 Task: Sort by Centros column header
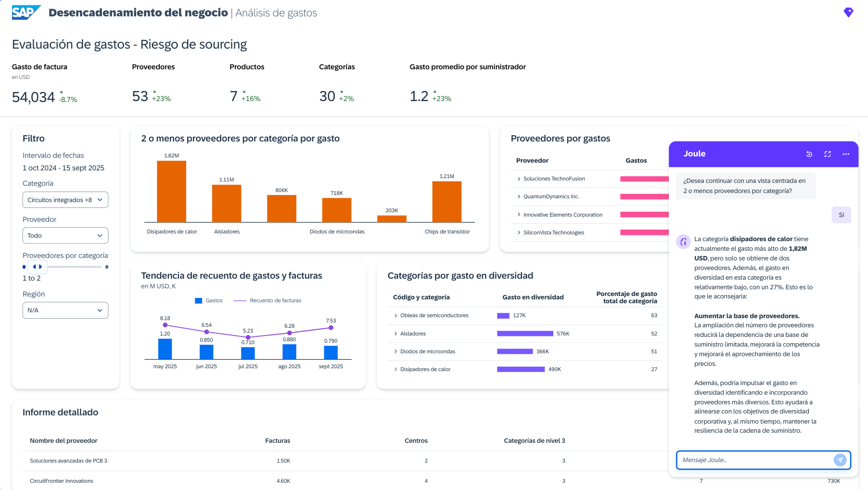[x=416, y=441]
